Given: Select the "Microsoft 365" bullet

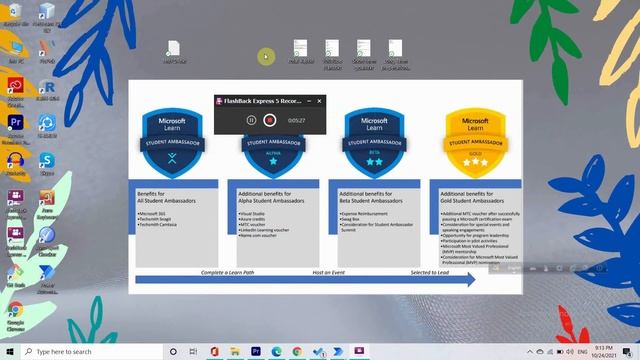Looking at the screenshot, I should tap(151, 213).
